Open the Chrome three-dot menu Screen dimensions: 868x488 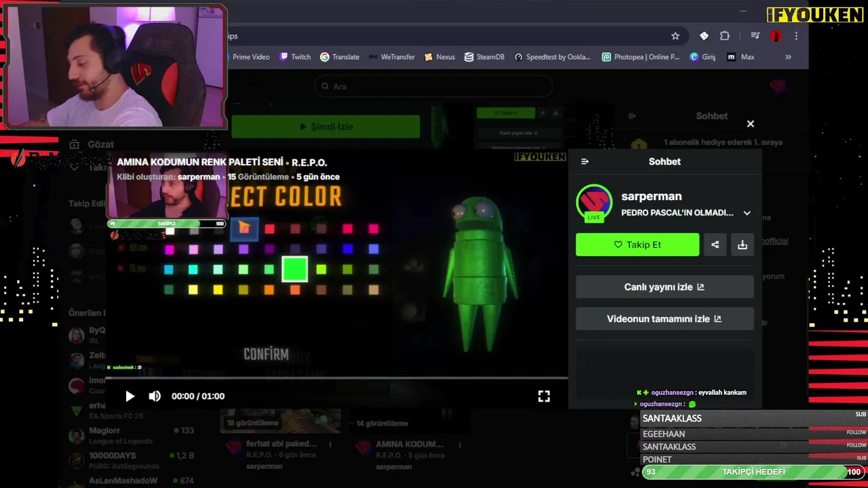pos(796,36)
